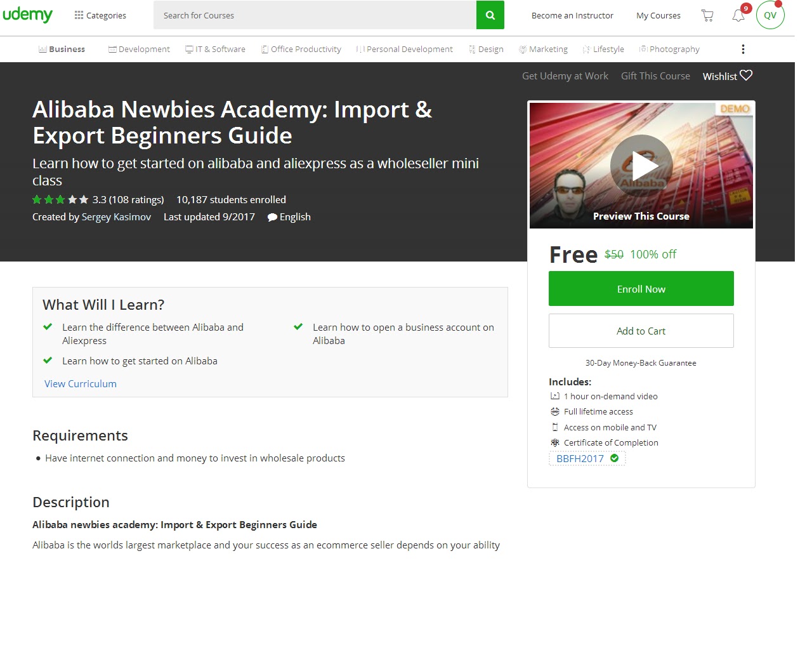Click 'Learn how to get started on Alibaba'
This screenshot has width=812, height=650.
click(x=140, y=361)
